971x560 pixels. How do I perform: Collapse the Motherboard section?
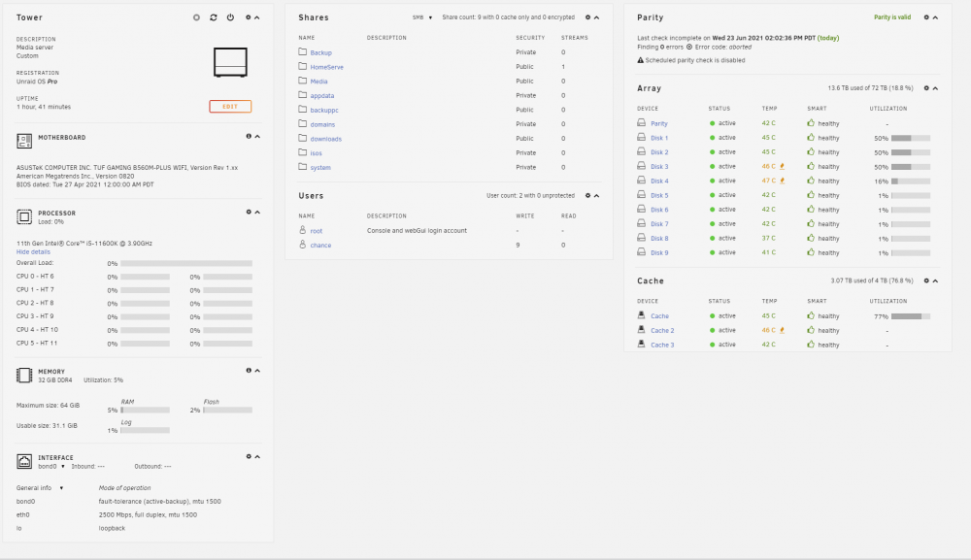coord(257,136)
